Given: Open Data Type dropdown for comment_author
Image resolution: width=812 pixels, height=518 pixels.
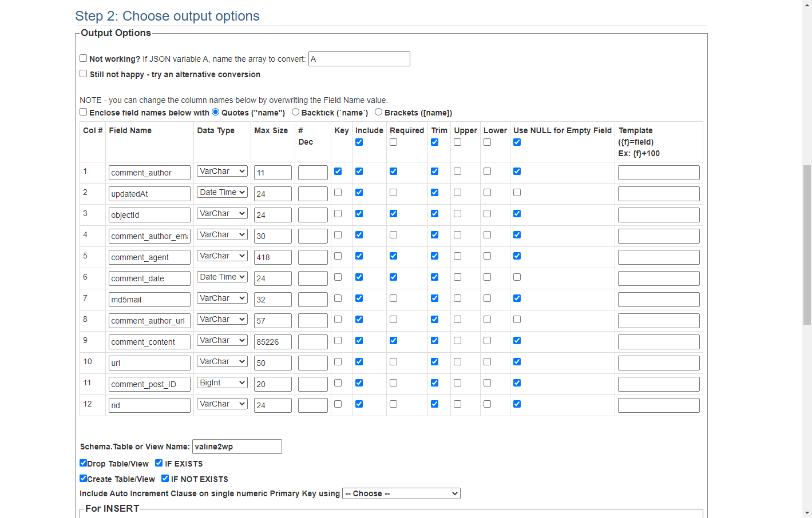Looking at the screenshot, I should pos(222,171).
